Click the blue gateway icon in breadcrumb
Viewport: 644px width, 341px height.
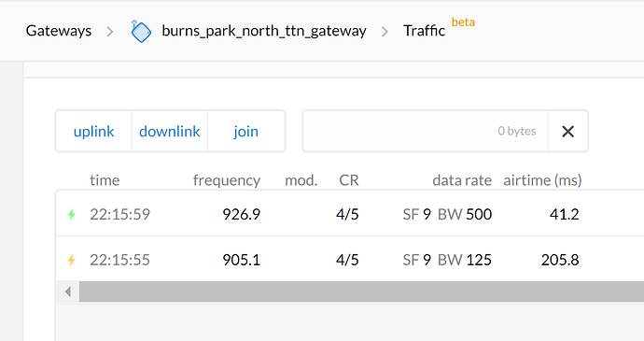141,31
